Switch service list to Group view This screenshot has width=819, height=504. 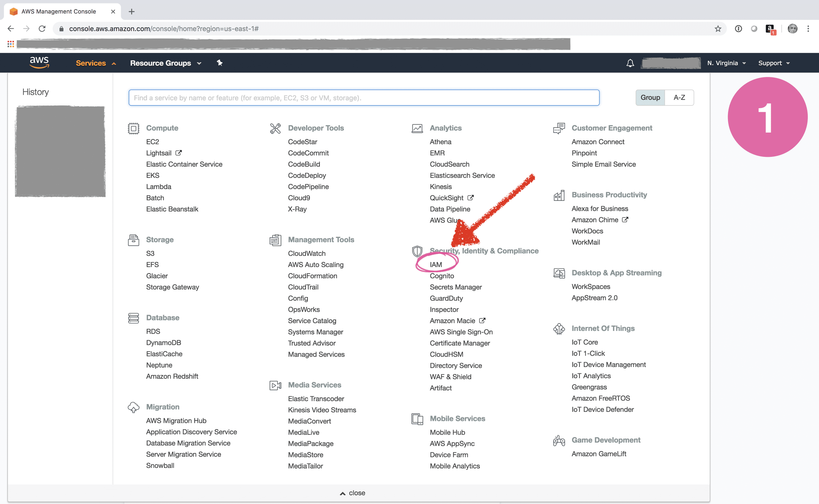coord(650,97)
